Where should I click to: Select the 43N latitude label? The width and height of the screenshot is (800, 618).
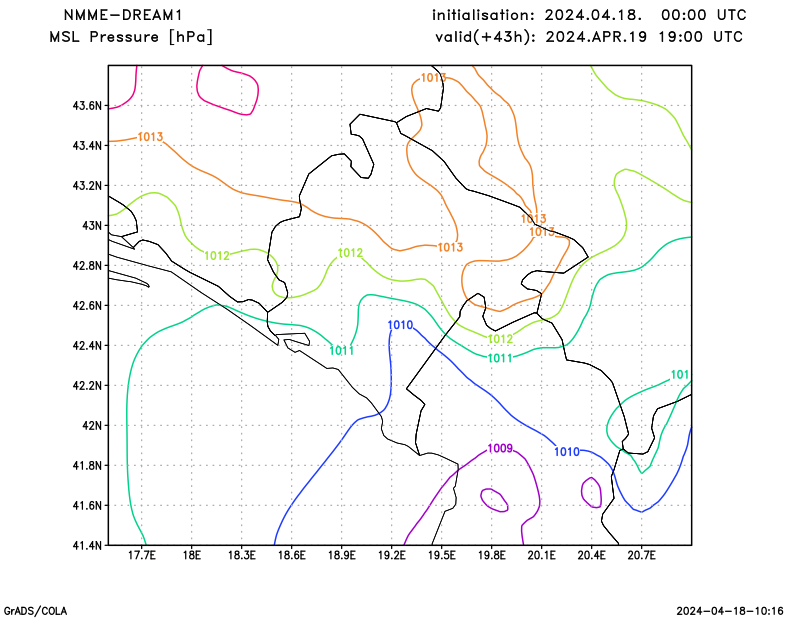[x=92, y=226]
